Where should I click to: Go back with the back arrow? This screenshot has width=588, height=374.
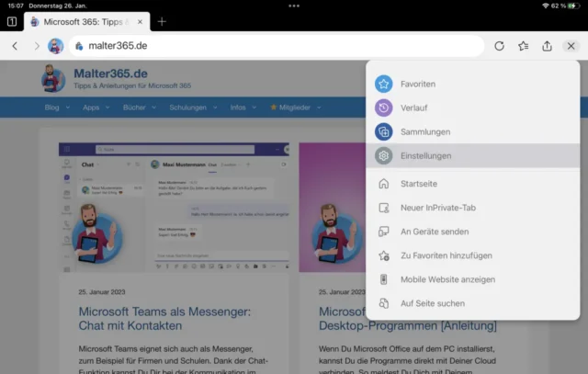pos(15,46)
